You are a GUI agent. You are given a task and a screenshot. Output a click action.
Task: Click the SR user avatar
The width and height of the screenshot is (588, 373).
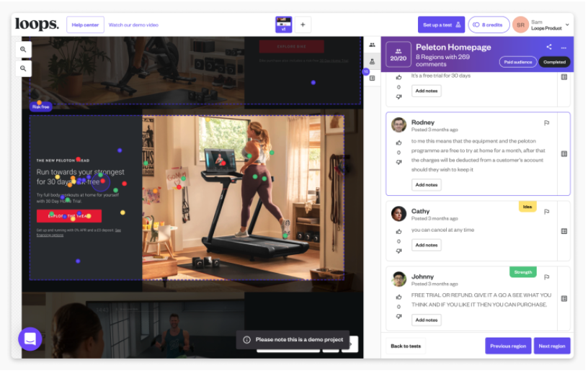(520, 24)
